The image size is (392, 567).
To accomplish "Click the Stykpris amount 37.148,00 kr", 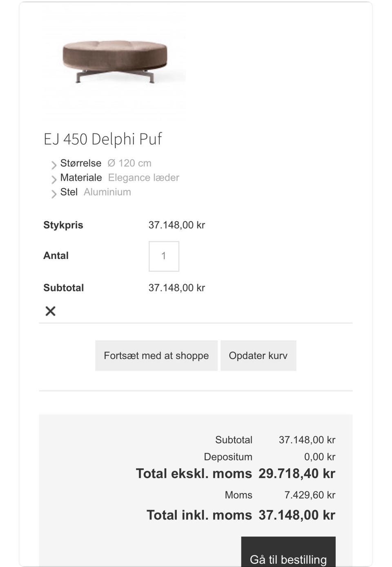I will click(177, 225).
